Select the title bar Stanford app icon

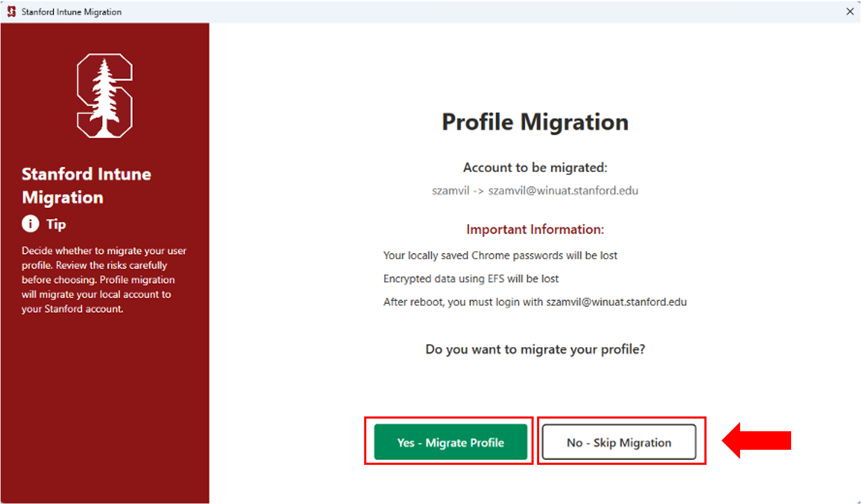(11, 11)
